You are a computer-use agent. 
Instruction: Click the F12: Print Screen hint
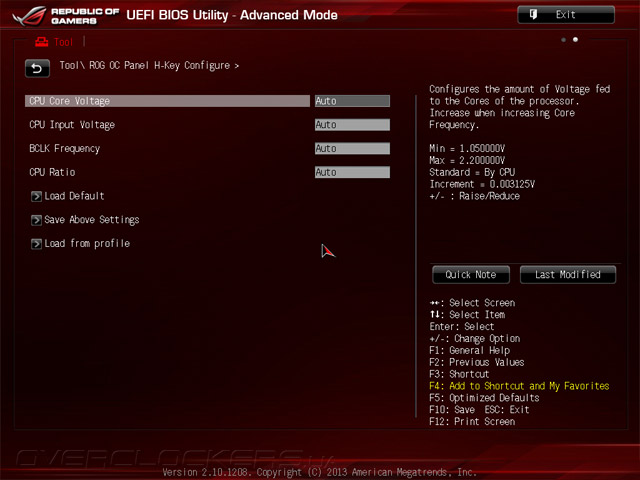tap(472, 421)
